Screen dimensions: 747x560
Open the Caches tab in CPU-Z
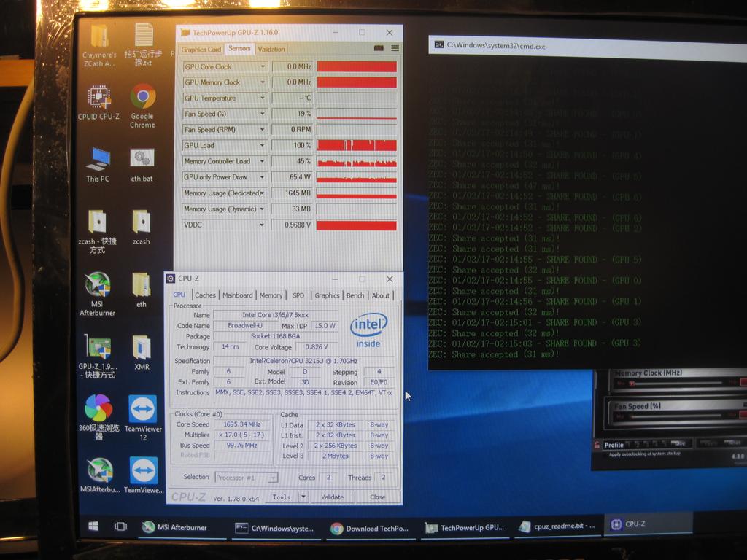coord(205,295)
